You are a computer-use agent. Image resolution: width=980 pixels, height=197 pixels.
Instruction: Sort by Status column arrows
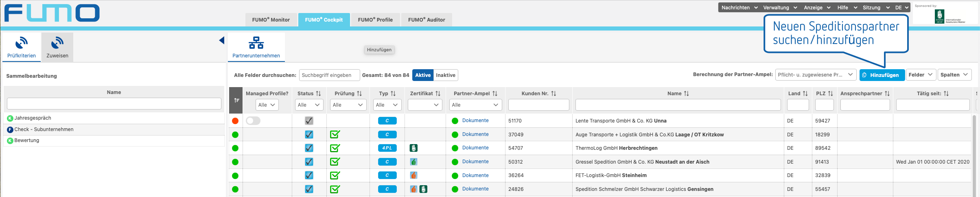click(318, 94)
